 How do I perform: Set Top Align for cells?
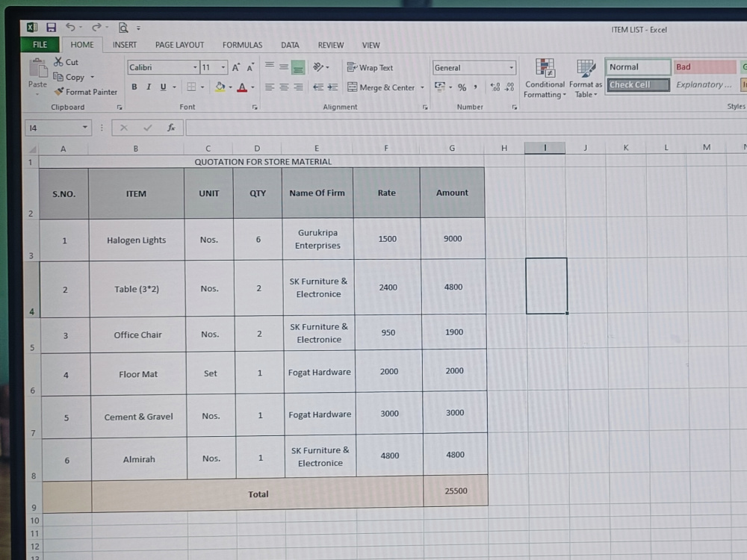(x=270, y=66)
